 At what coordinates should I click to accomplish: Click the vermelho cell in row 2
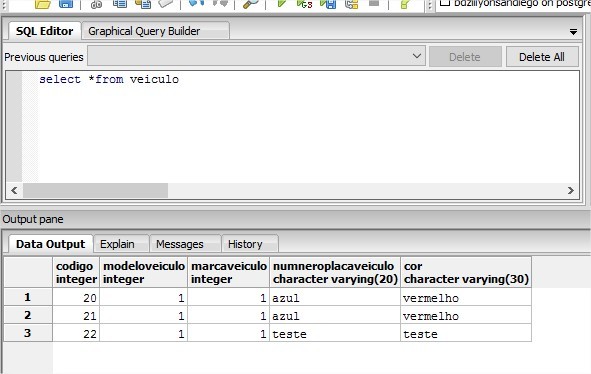[466, 315]
